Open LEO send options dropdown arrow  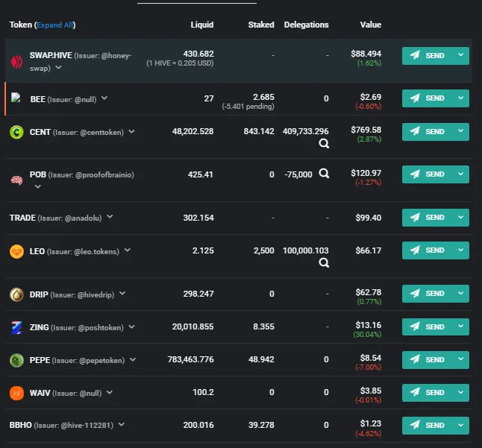click(460, 250)
